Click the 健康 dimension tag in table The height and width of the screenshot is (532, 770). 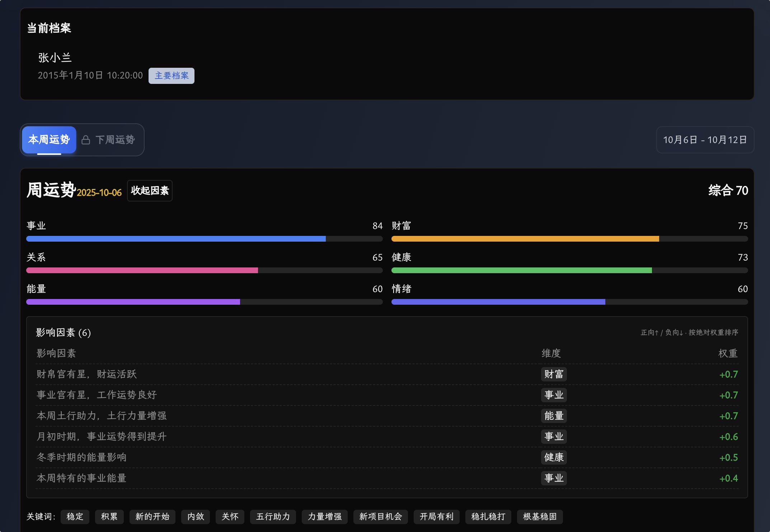click(x=554, y=457)
